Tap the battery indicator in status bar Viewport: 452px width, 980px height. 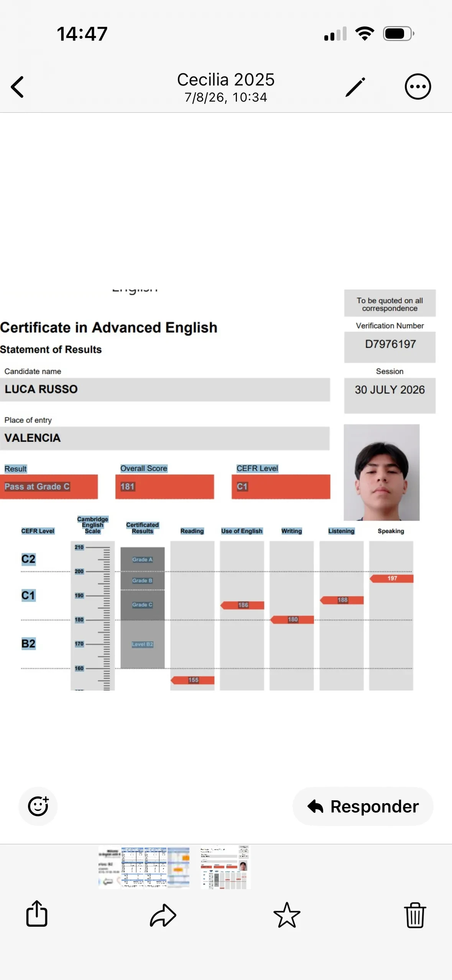pos(398,34)
